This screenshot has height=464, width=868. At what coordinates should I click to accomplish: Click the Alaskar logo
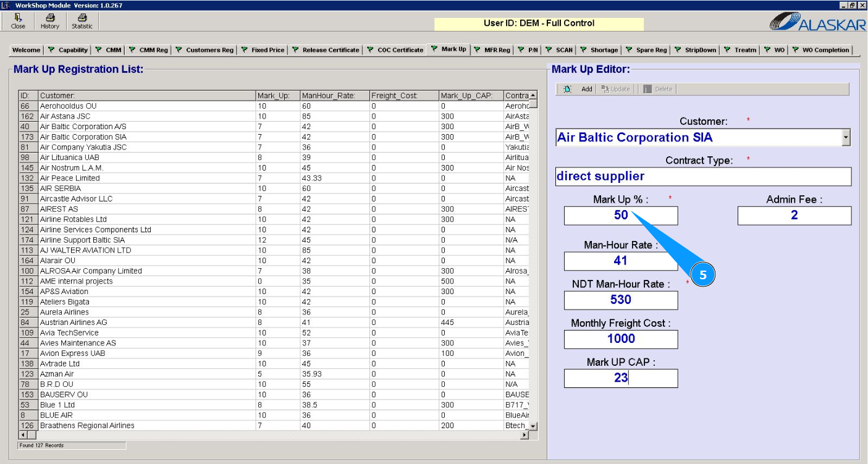pyautogui.click(x=817, y=22)
